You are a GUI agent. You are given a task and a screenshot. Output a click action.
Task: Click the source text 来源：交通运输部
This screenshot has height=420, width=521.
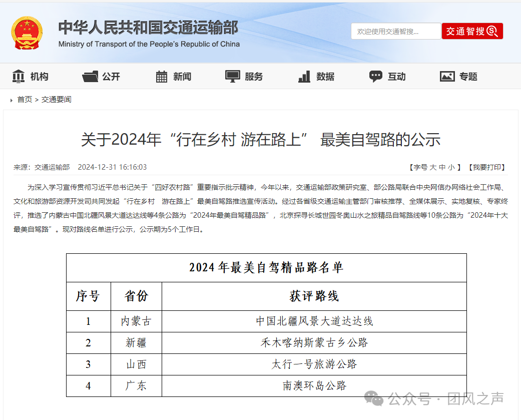[x=42, y=167]
